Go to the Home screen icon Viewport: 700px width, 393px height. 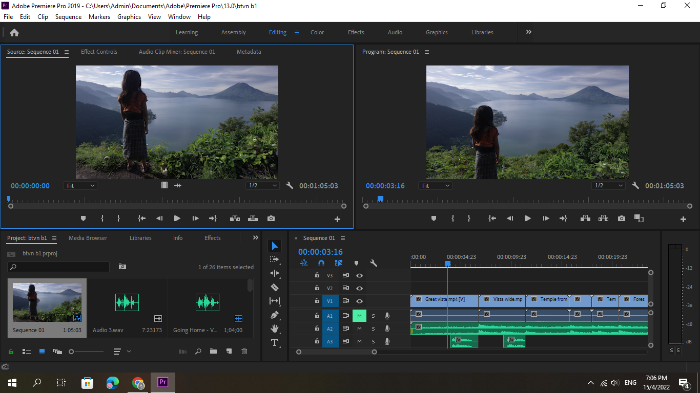click(14, 33)
